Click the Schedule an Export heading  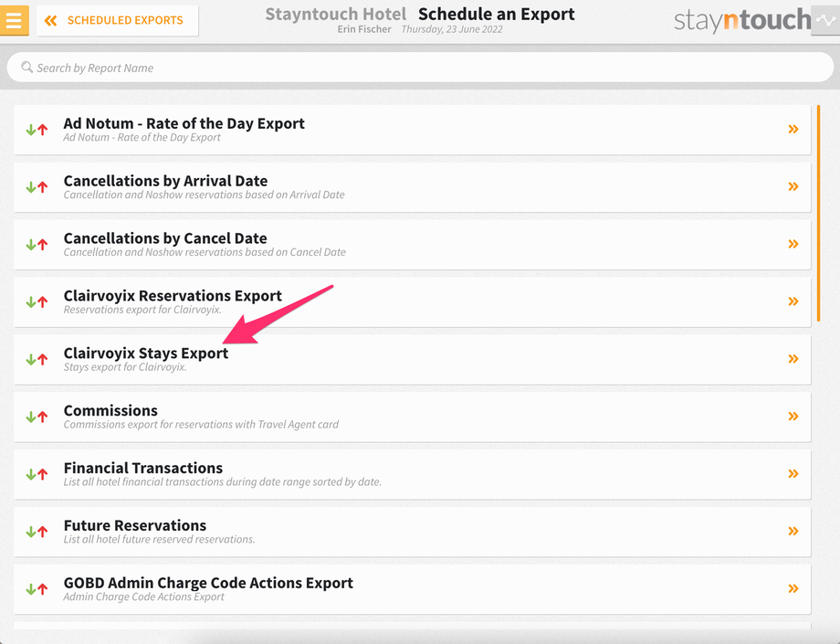pos(497,14)
